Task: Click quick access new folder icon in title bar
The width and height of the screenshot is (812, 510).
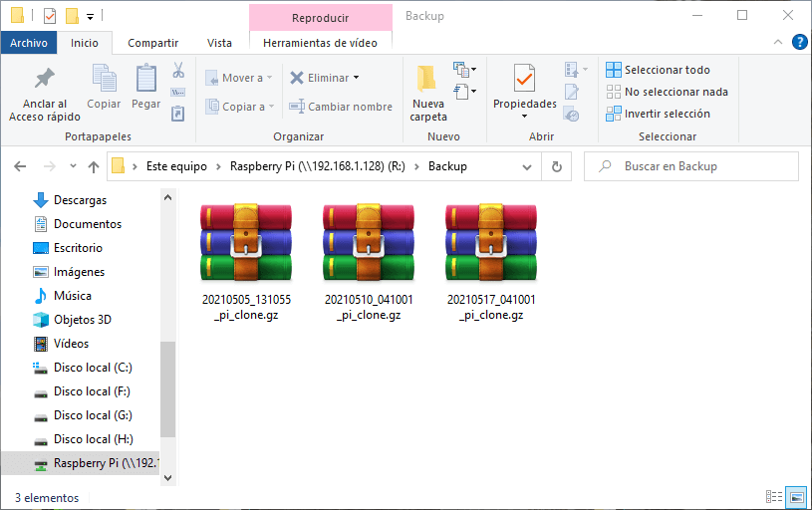Action: click(x=72, y=16)
